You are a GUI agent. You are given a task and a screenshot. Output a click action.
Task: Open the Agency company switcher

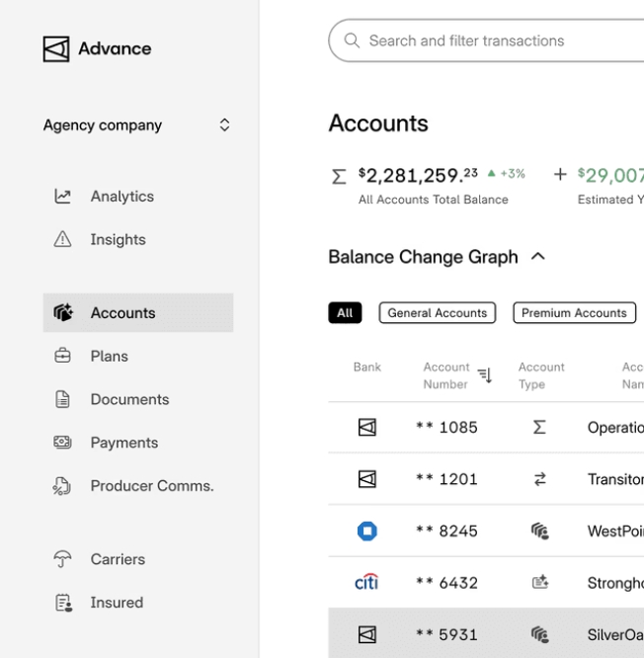pos(138,125)
